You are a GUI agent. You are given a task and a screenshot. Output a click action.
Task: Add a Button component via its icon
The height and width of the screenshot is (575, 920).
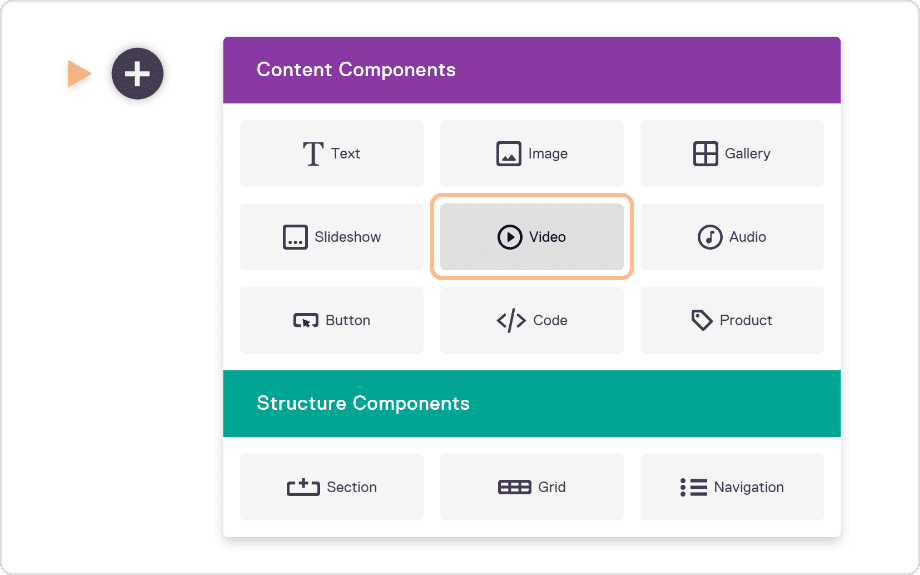(x=305, y=321)
